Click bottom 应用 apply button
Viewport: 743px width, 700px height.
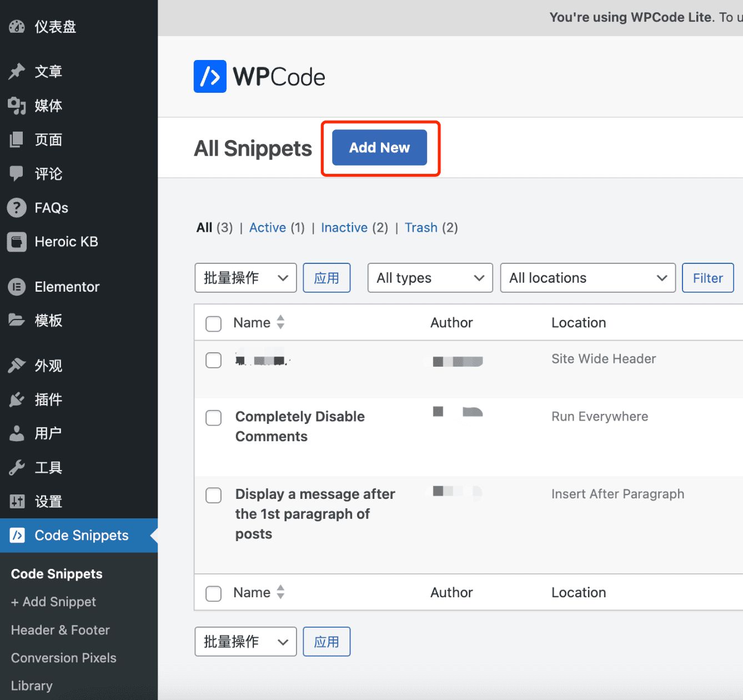point(327,642)
